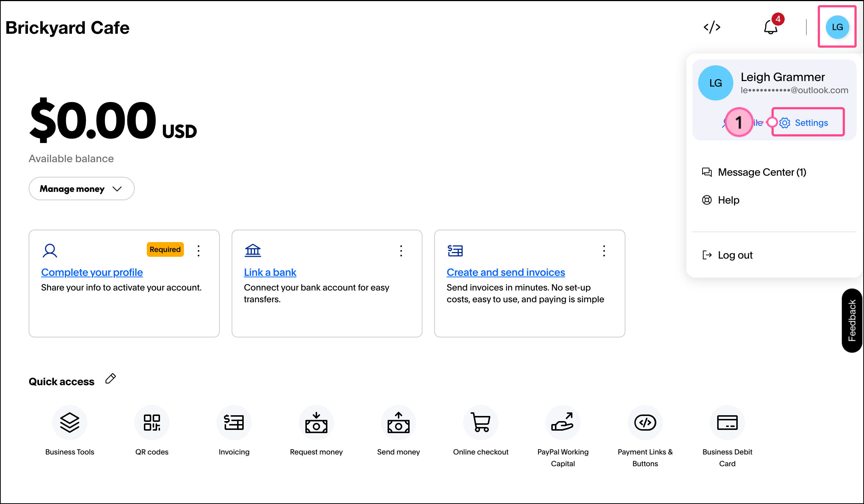Open Help from account menu

[x=720, y=200]
